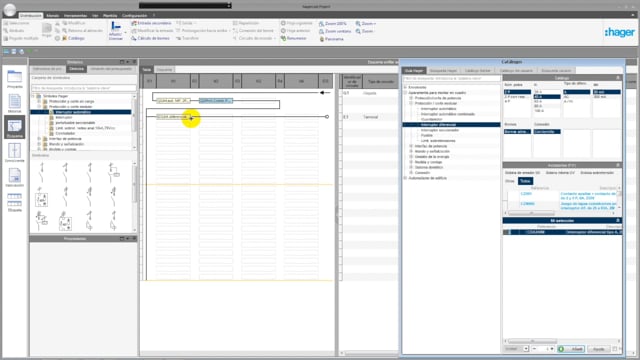The height and width of the screenshot is (360, 640).
Task: Click the Ayuda button at the bottom
Action: 598,349
